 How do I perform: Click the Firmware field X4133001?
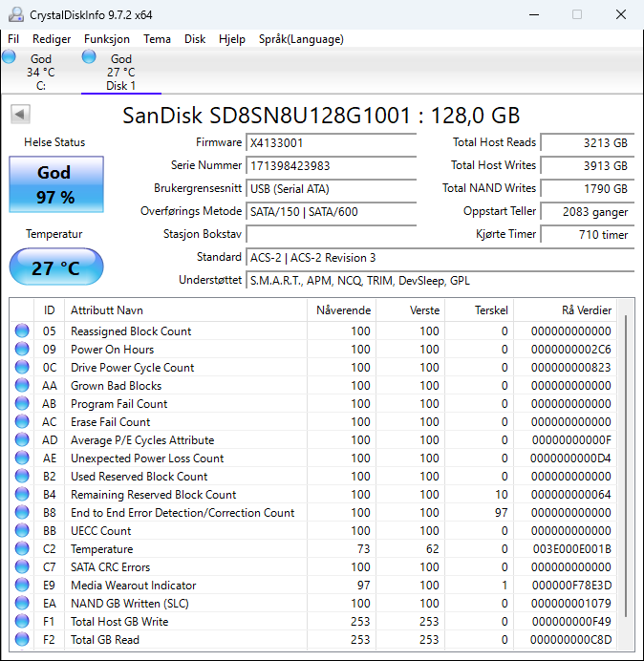[332, 143]
